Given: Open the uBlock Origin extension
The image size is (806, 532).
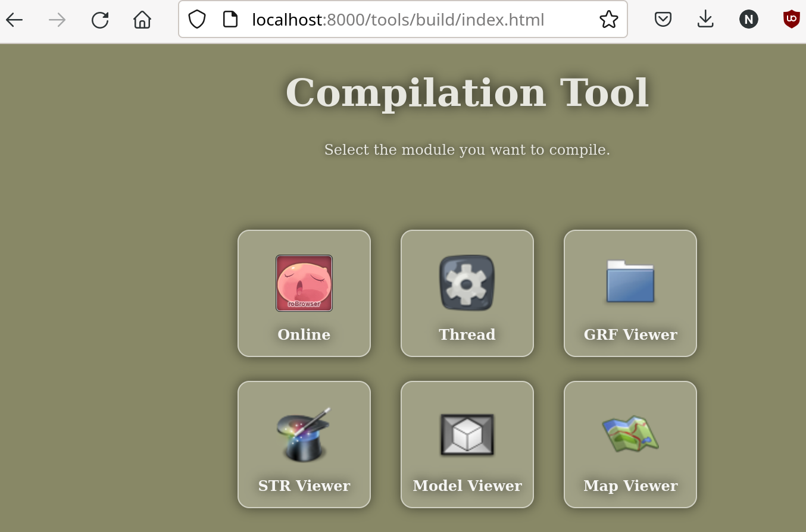Looking at the screenshot, I should coord(791,20).
